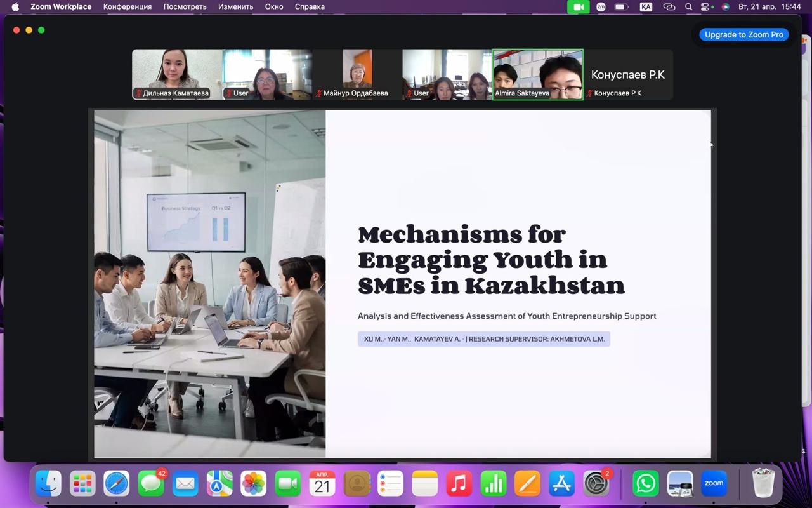Open the Numbers app in the Dock
This screenshot has height=508, width=812.
click(x=493, y=484)
